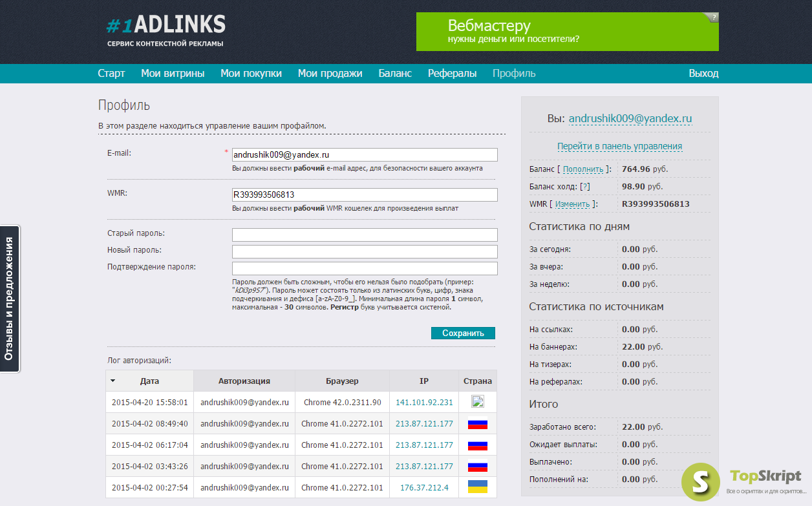Open IP 141.101.92.231 link
Image resolution: width=812 pixels, height=506 pixels.
(x=424, y=402)
